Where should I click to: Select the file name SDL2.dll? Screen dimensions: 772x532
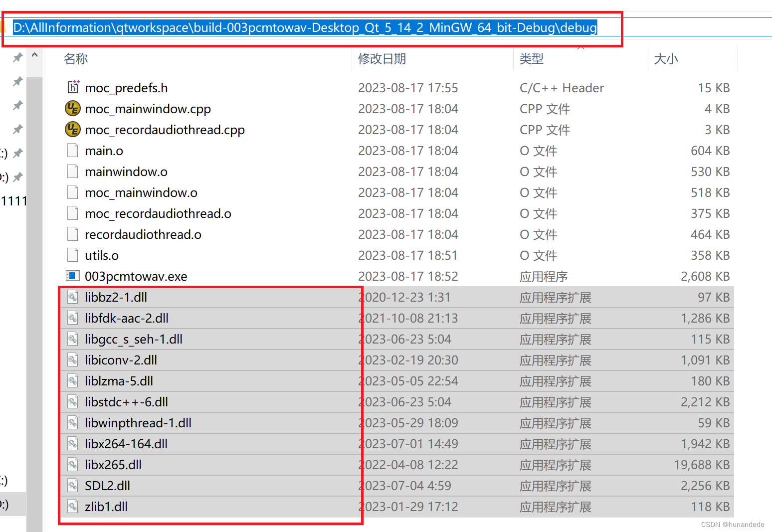(107, 486)
